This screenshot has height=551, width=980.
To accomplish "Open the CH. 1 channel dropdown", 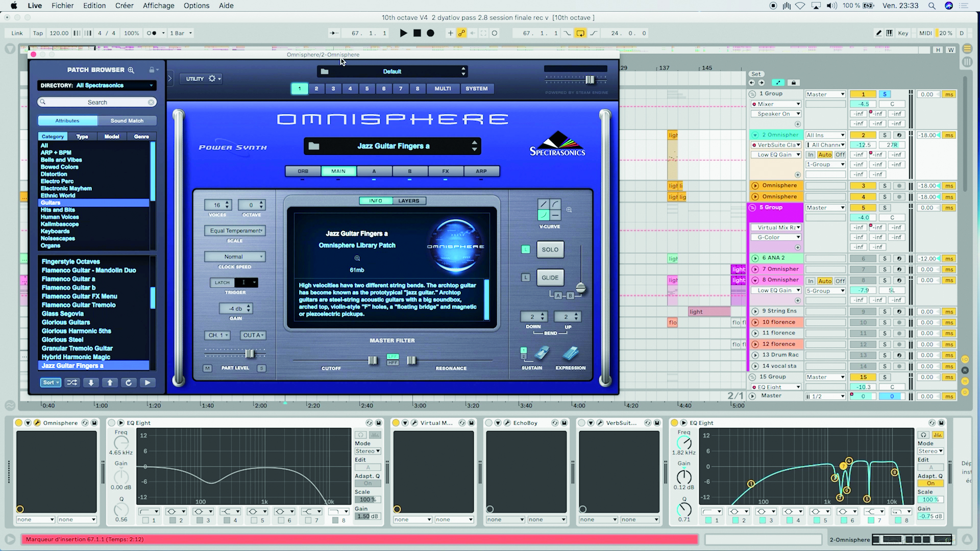I will pyautogui.click(x=217, y=335).
